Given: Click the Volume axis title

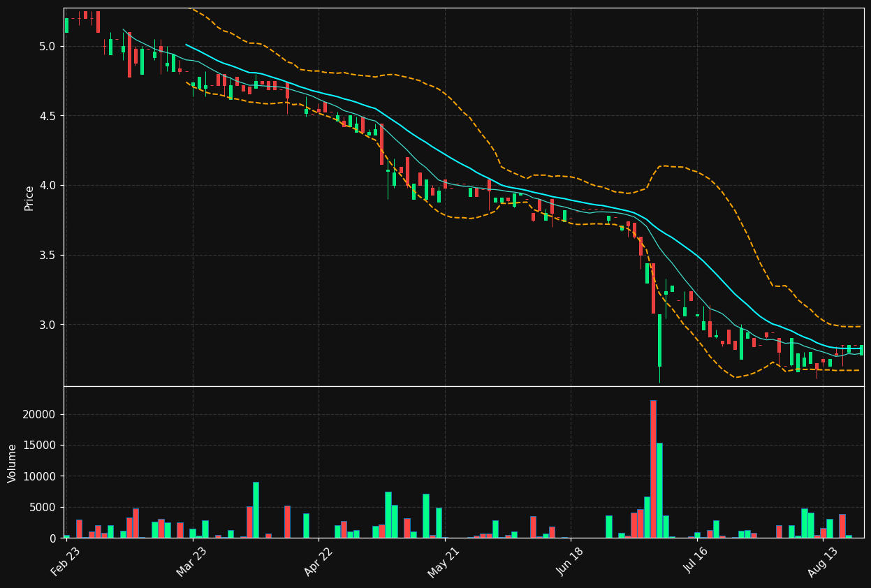Looking at the screenshot, I should point(13,463).
